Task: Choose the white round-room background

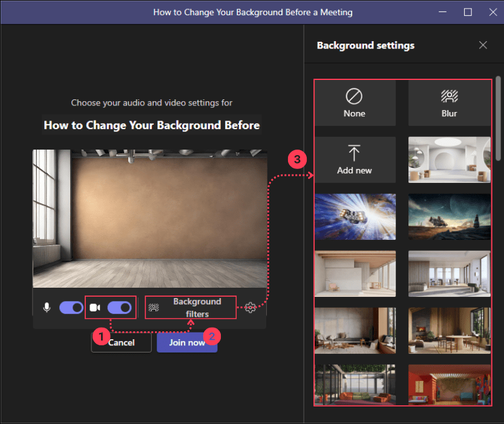Action: (x=449, y=160)
